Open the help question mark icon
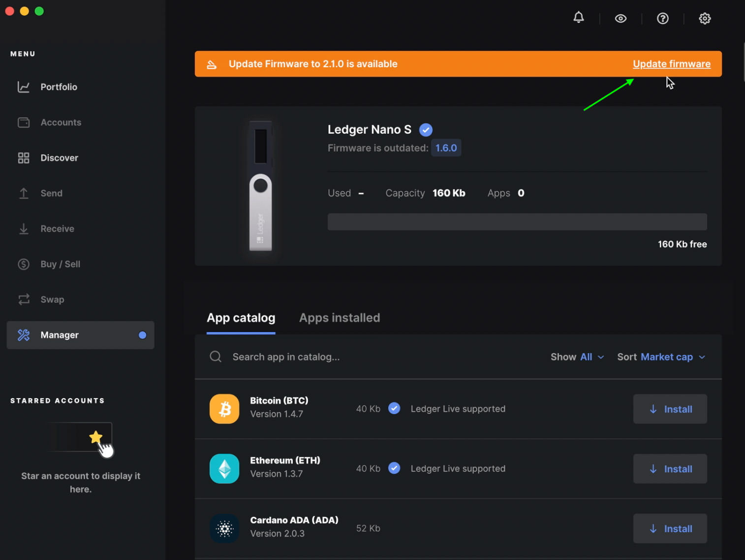 click(663, 18)
